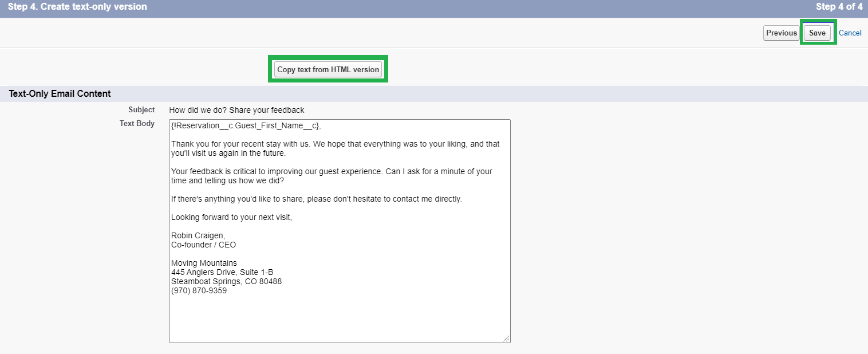Select the Subject field label

[141, 109]
